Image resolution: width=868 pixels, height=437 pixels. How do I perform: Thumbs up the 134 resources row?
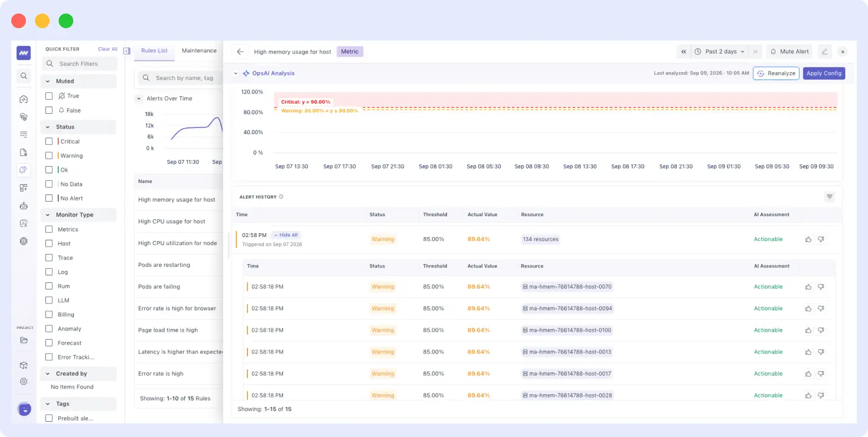808,239
